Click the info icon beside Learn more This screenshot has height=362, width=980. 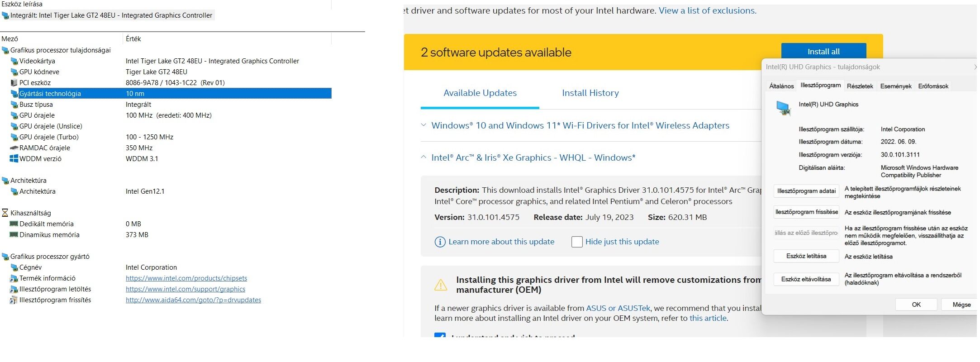point(440,242)
